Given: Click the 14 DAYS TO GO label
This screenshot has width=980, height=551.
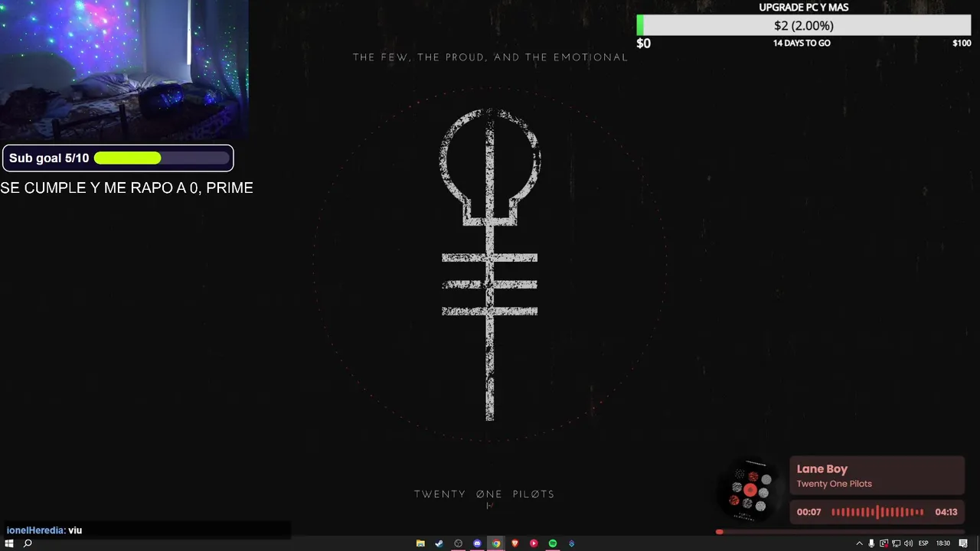Looking at the screenshot, I should [x=802, y=43].
